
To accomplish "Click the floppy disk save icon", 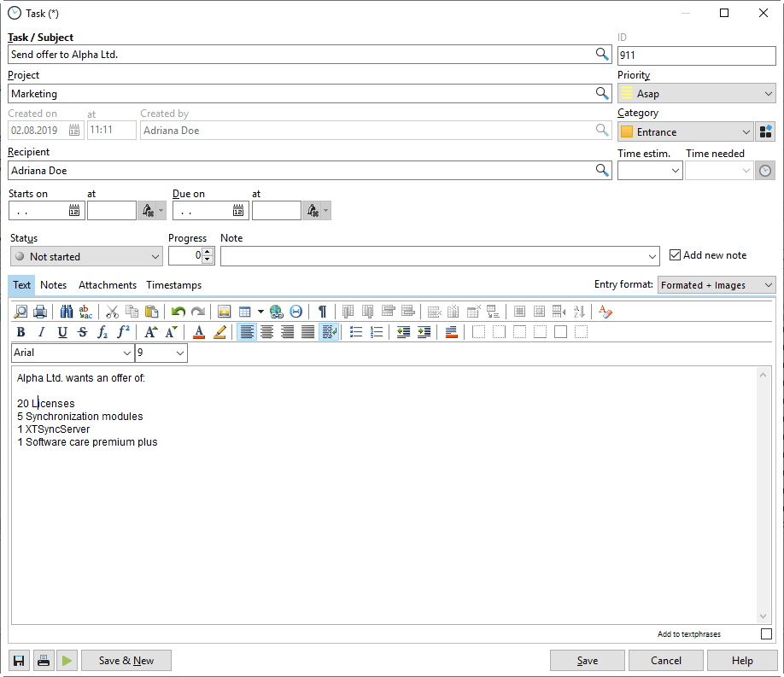I will click(x=20, y=660).
